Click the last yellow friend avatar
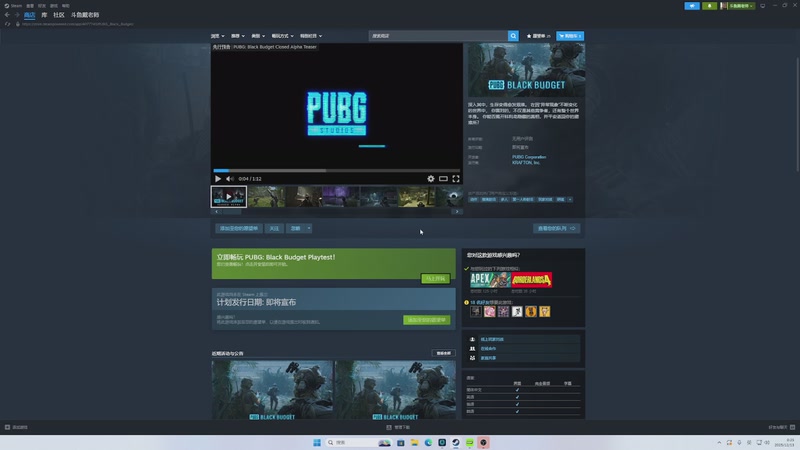 544,311
